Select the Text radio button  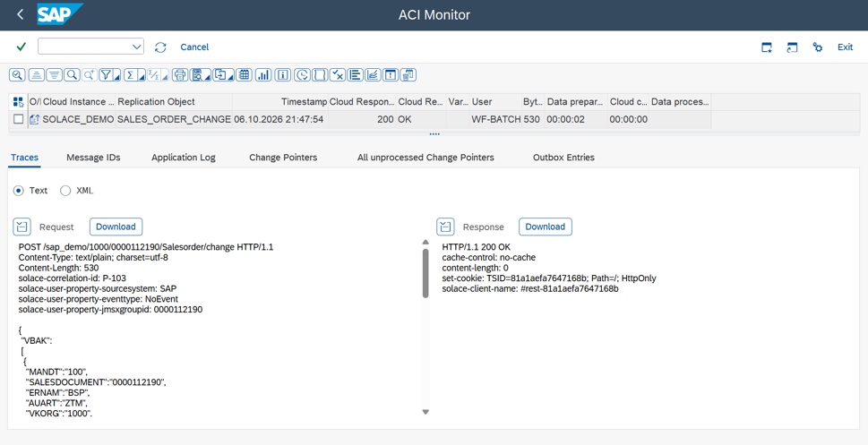point(18,191)
